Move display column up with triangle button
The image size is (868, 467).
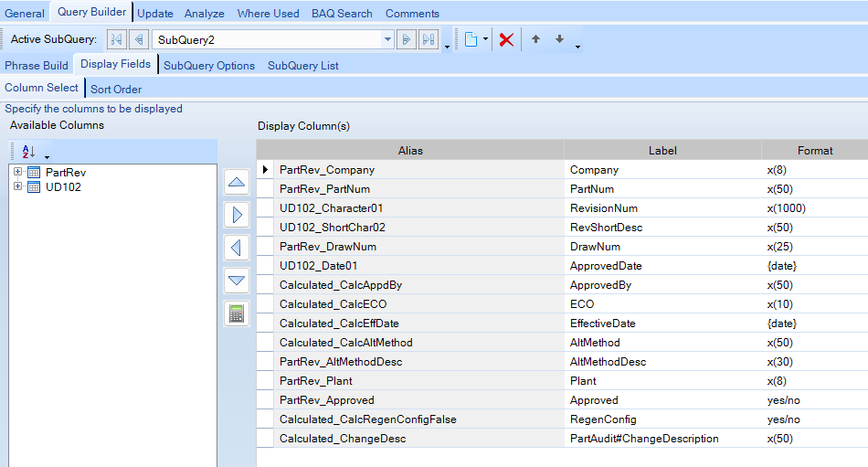237,182
